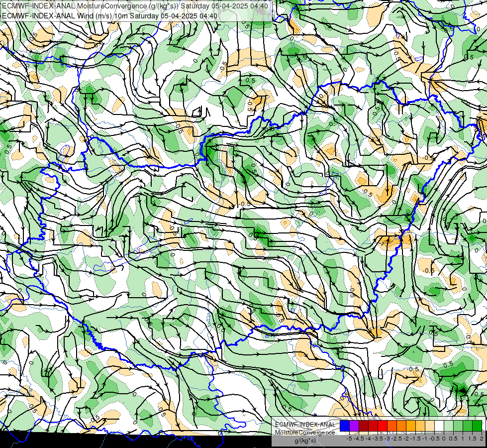The image size is (487, 448).
Task: Click the legend label ECMWF-INDEX-ANAL
Action: point(305,425)
